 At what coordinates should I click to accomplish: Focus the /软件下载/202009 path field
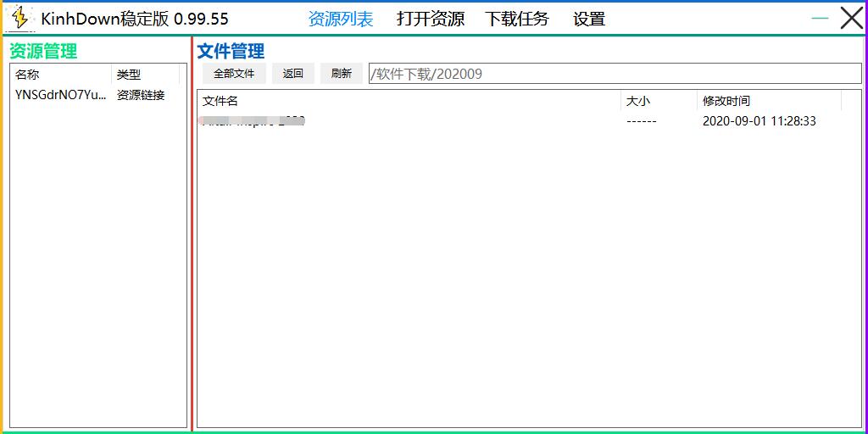615,74
